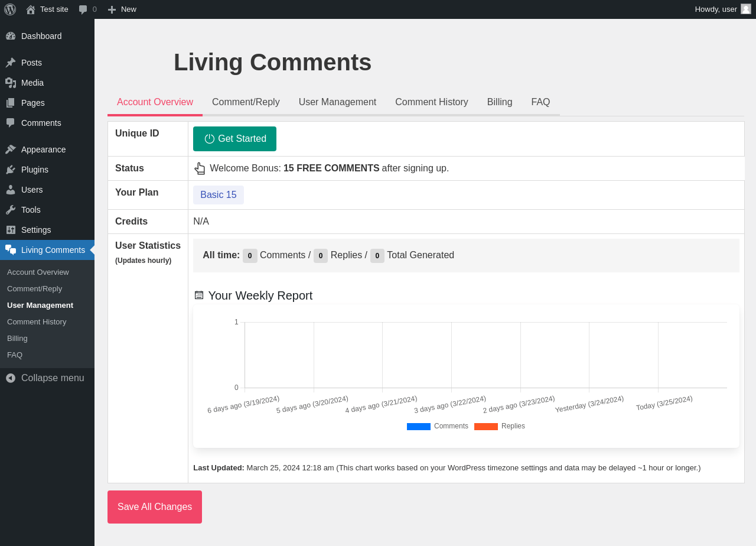The height and width of the screenshot is (546, 756).
Task: Click the Yesterday (3/24/2024) chart label
Action: coord(589,405)
